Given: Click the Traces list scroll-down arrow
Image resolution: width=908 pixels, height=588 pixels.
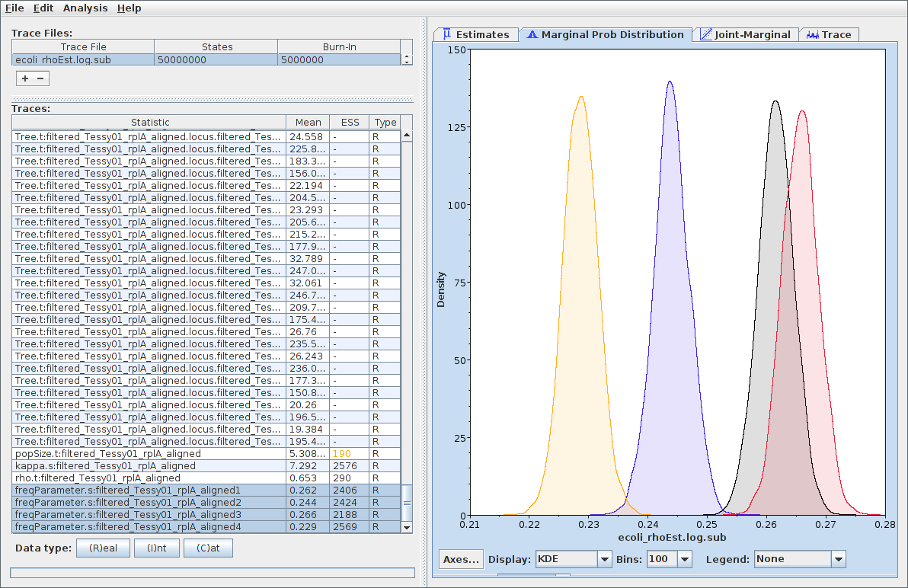Looking at the screenshot, I should click(407, 527).
